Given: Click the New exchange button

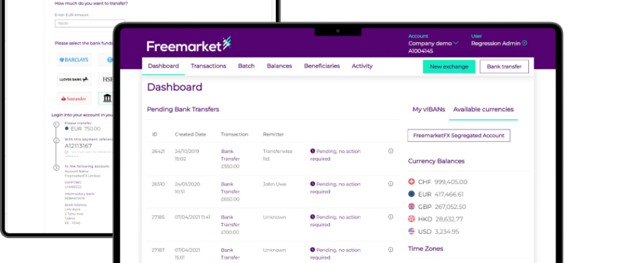Looking at the screenshot, I should coord(449,66).
